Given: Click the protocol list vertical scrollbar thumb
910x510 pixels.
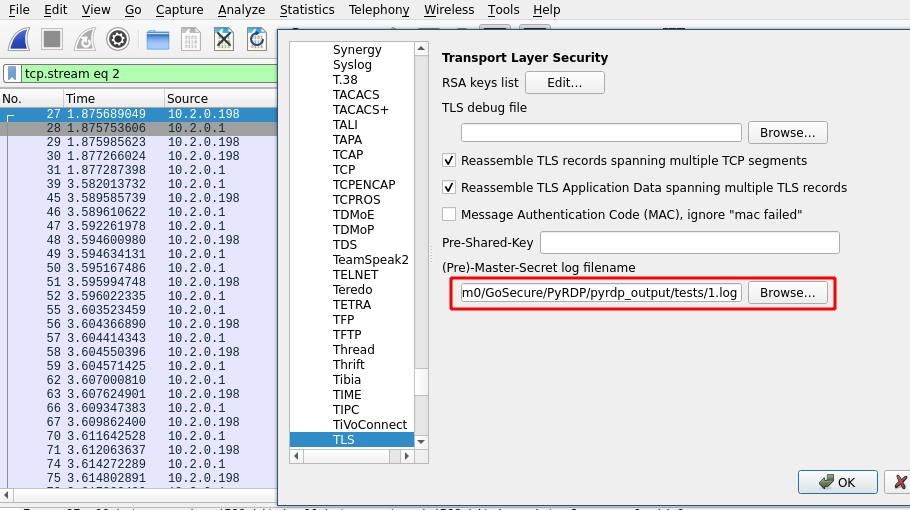Looking at the screenshot, I should pyautogui.click(x=421, y=382).
